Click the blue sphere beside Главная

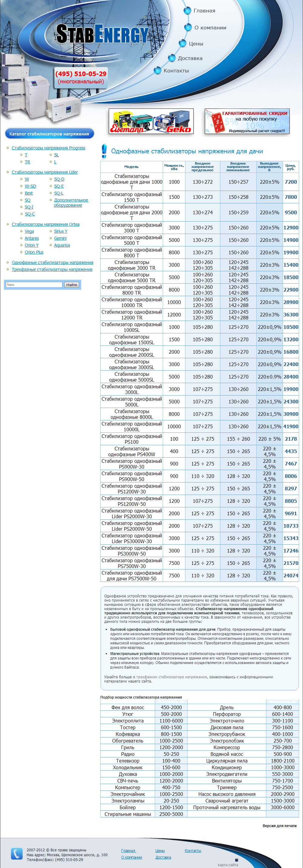click(187, 11)
